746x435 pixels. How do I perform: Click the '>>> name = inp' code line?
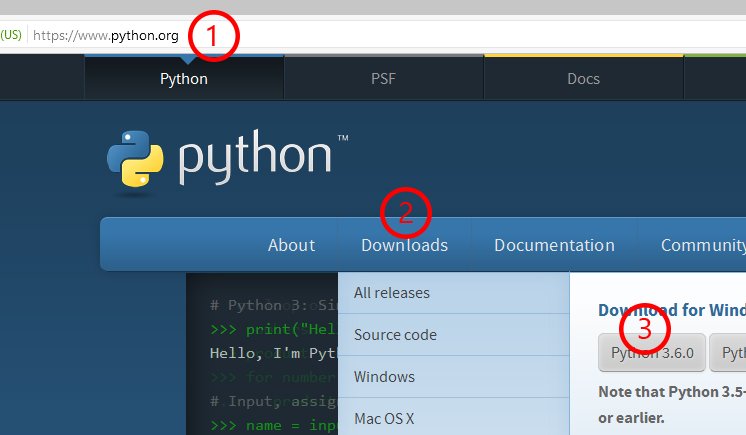pos(274,425)
